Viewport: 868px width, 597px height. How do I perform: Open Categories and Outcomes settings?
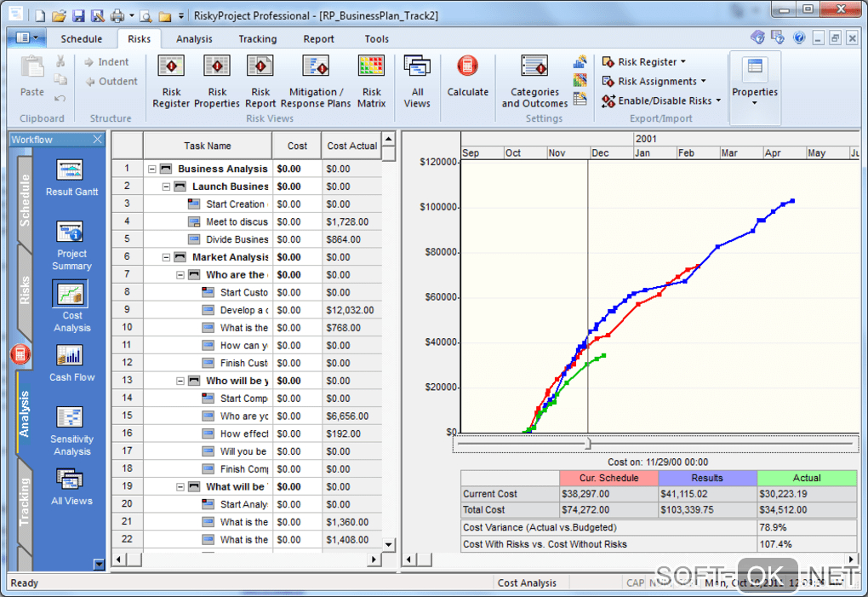pyautogui.click(x=534, y=81)
